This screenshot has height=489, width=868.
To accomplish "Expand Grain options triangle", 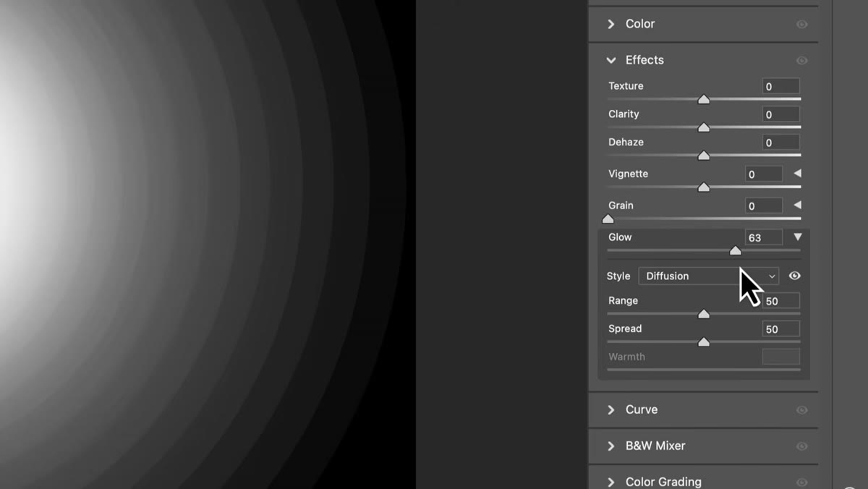I will tap(798, 205).
